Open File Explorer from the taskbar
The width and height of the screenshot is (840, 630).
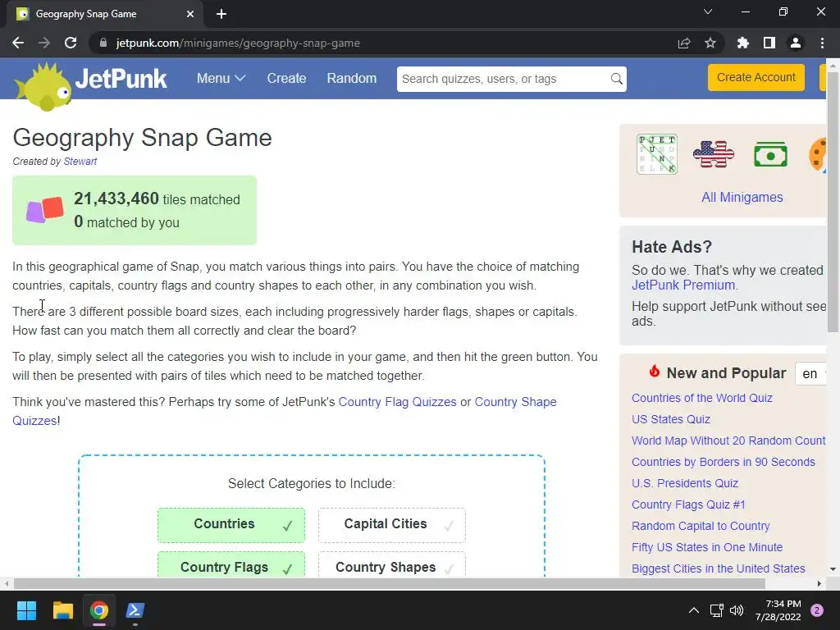point(62,610)
